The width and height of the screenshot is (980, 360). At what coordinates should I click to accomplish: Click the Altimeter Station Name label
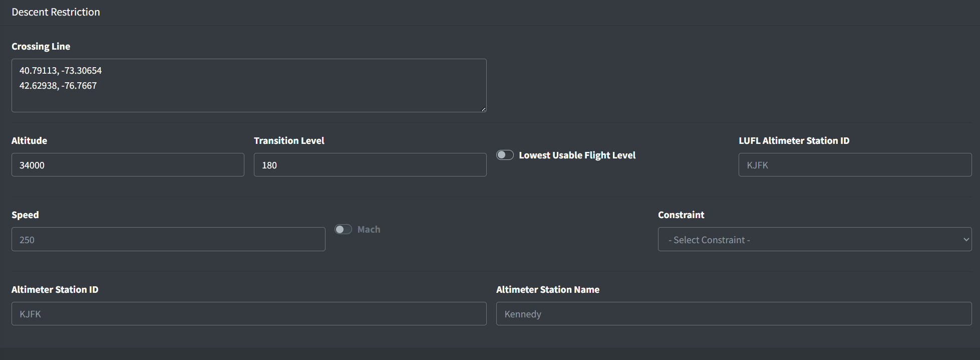point(548,289)
